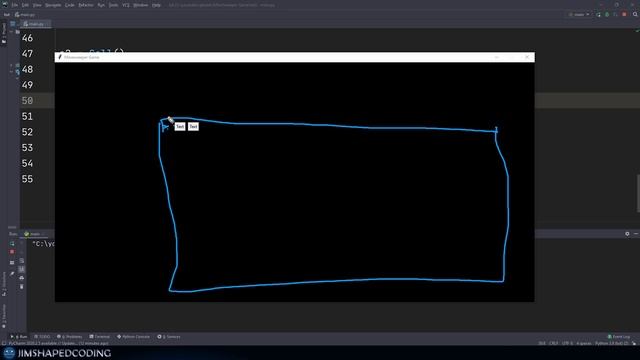Open the Structure side tool window
This screenshot has width=640, height=360.
click(4, 283)
